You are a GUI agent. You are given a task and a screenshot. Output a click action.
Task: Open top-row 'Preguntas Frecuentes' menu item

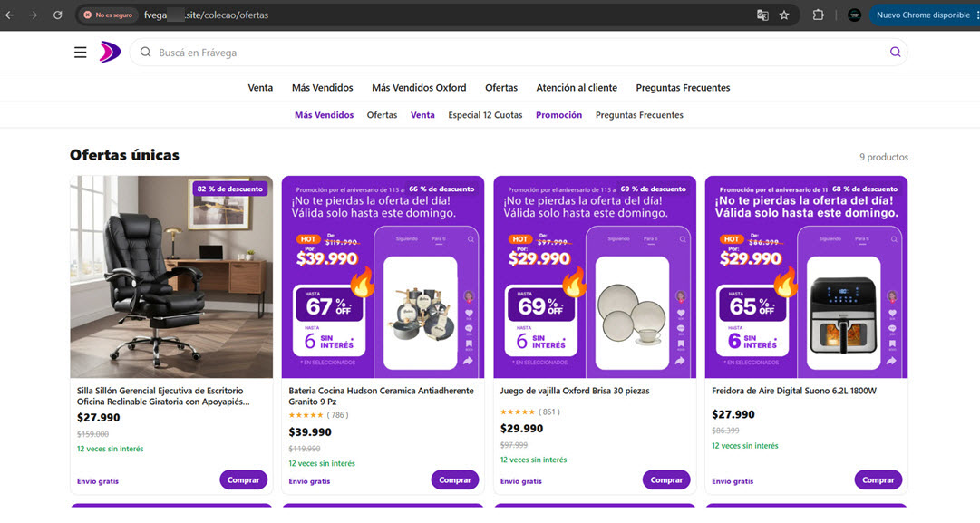click(x=683, y=88)
